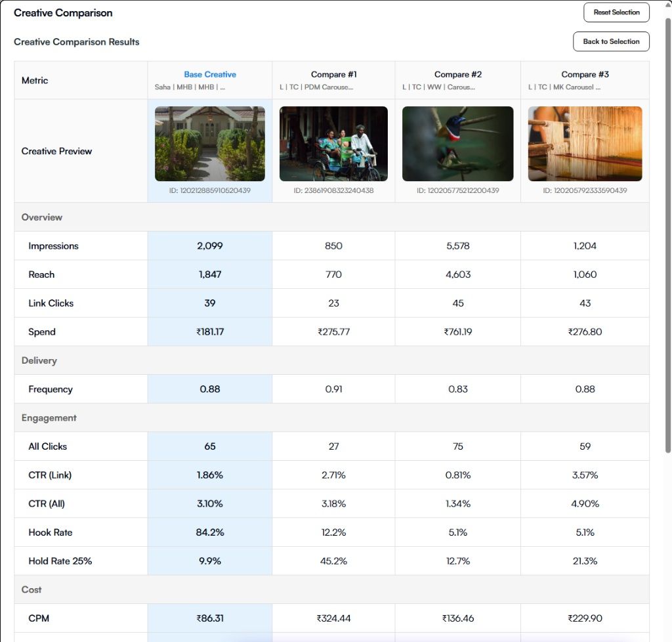Screen dimensions: 672x642
Task: Select the Compare #2 column header
Action: click(457, 75)
